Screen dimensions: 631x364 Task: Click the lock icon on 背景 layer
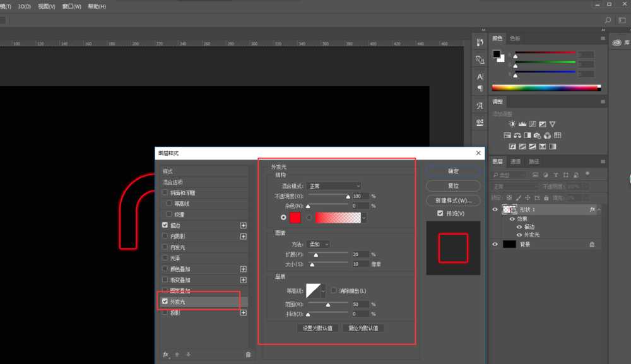point(591,244)
